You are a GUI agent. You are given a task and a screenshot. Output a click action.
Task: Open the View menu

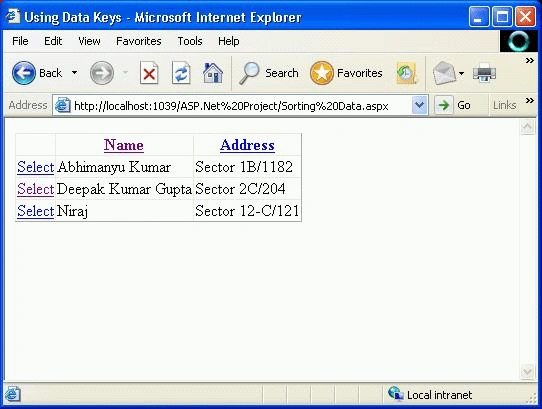[x=89, y=41]
